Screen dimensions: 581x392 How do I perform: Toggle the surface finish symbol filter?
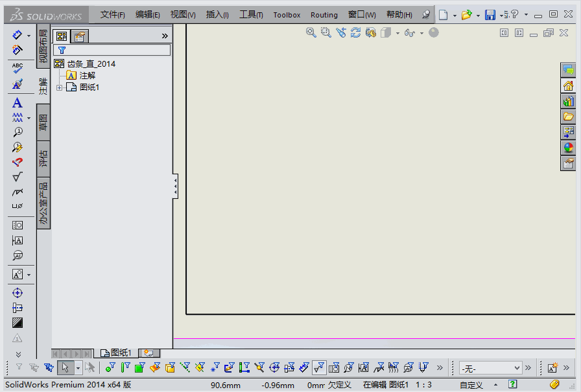(318, 367)
